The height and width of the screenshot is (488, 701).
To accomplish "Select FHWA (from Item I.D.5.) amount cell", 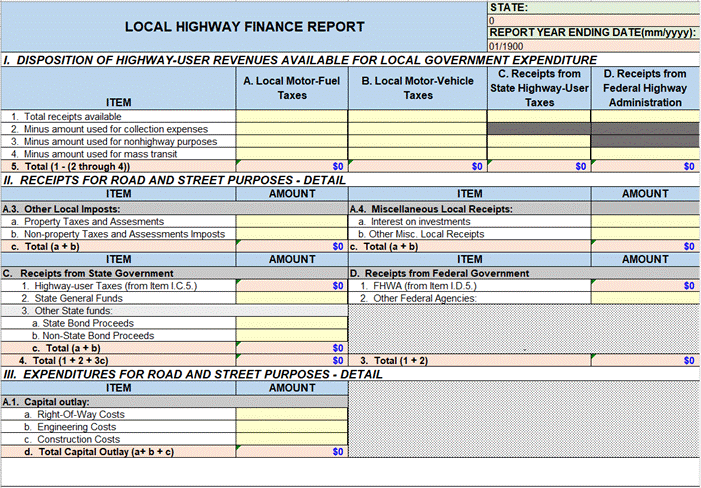I will (x=646, y=286).
